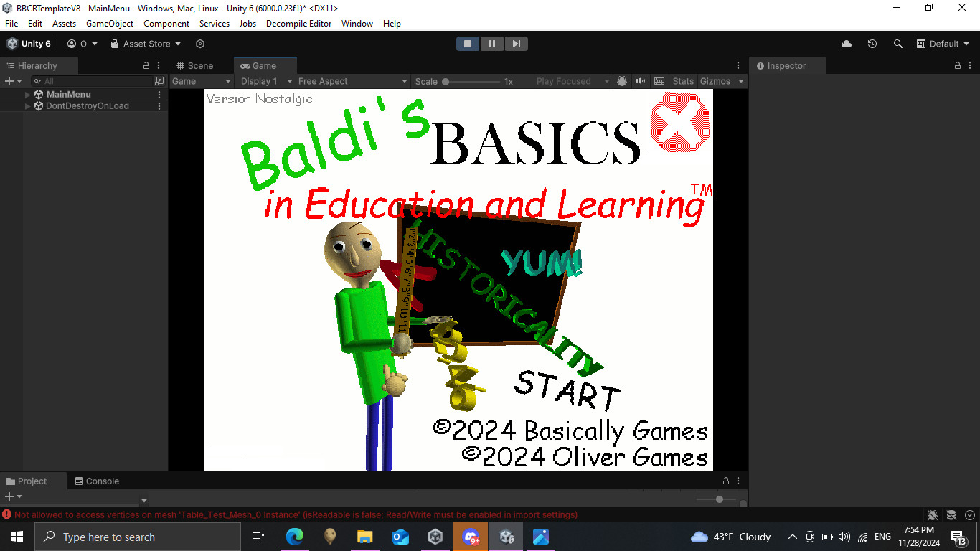The image size is (980, 551).
Task: Open the Decompile Editor menu
Action: [x=298, y=24]
